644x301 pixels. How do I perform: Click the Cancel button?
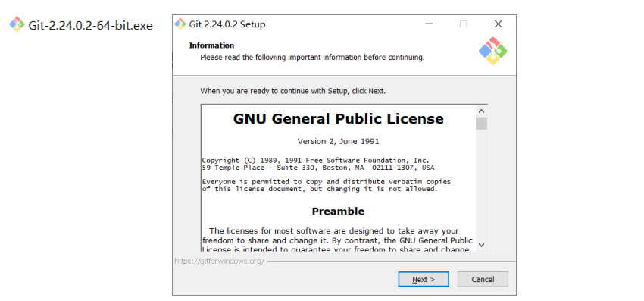coord(483,279)
